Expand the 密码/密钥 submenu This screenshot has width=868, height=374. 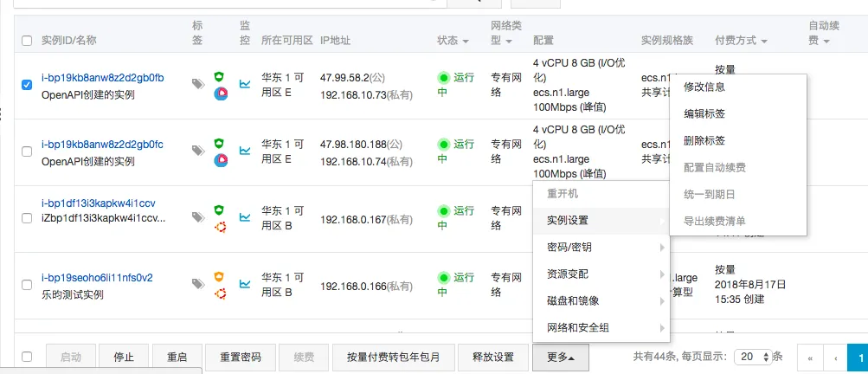tap(601, 248)
